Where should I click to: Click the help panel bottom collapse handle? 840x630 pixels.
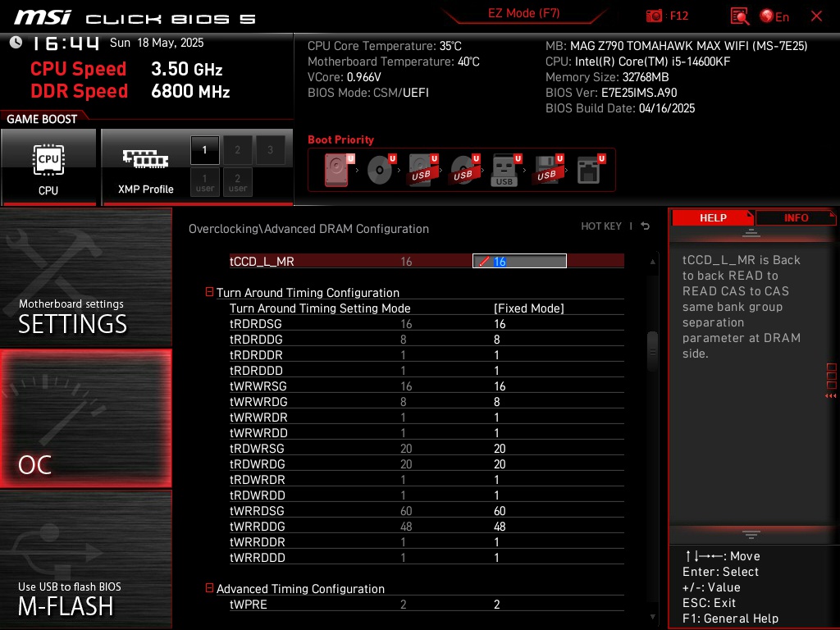click(751, 535)
